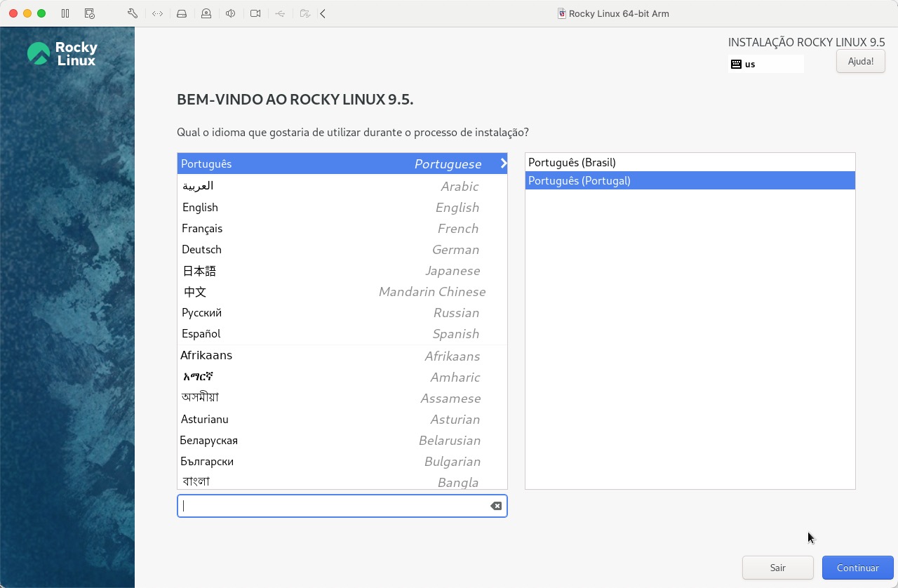
Task: Collapse toolbar with the left chevron
Action: 323,13
